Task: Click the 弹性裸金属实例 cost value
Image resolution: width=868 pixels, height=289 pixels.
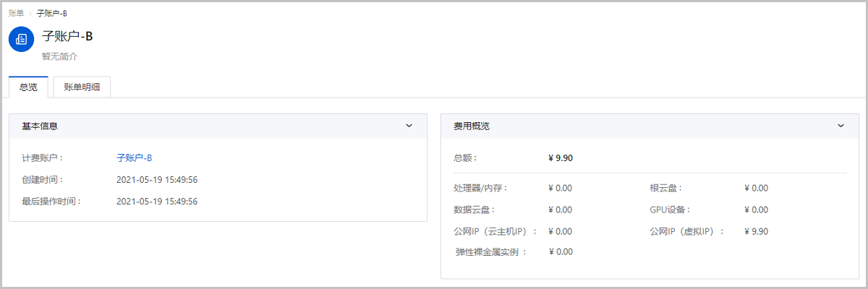Action: coord(561,252)
